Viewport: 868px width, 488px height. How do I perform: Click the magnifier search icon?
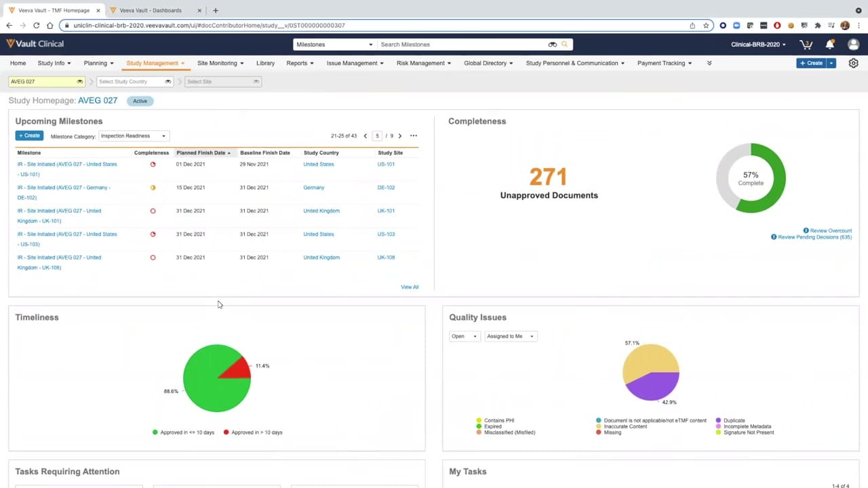click(x=564, y=45)
